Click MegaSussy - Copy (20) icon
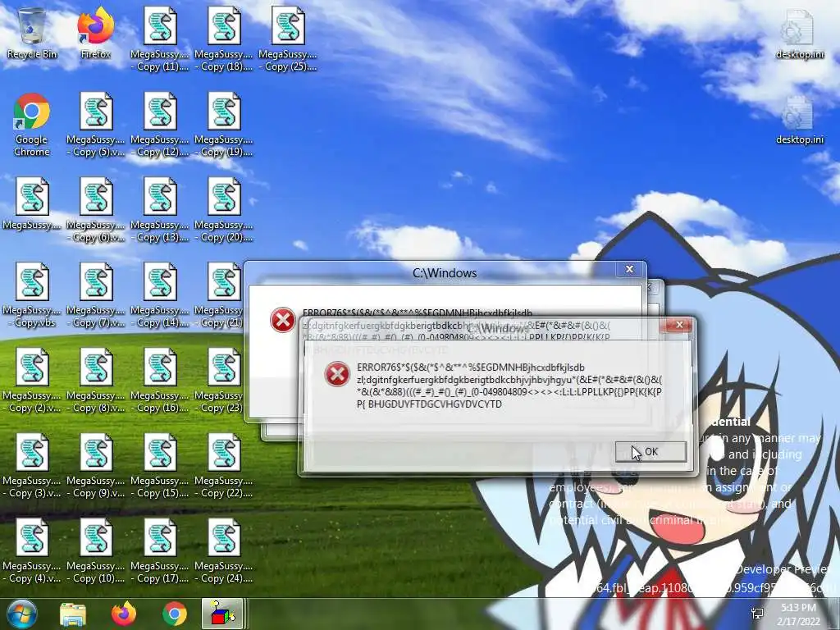The image size is (840, 630). 224,209
